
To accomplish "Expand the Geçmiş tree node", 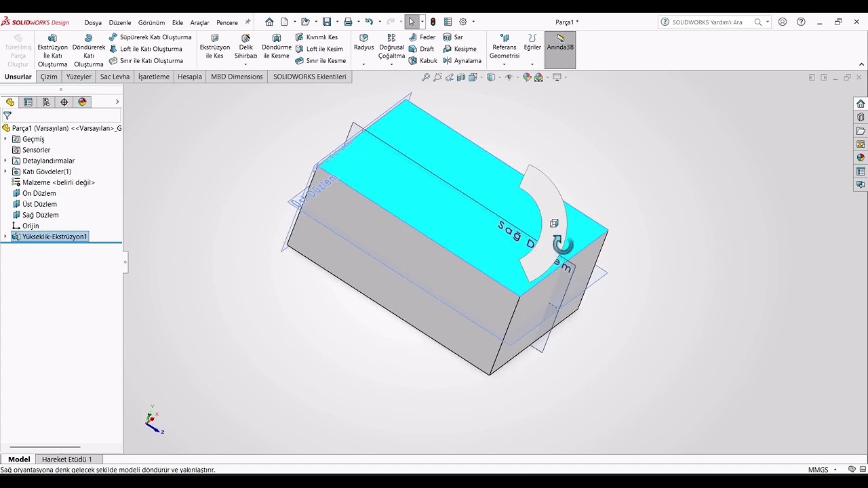I will pos(5,139).
